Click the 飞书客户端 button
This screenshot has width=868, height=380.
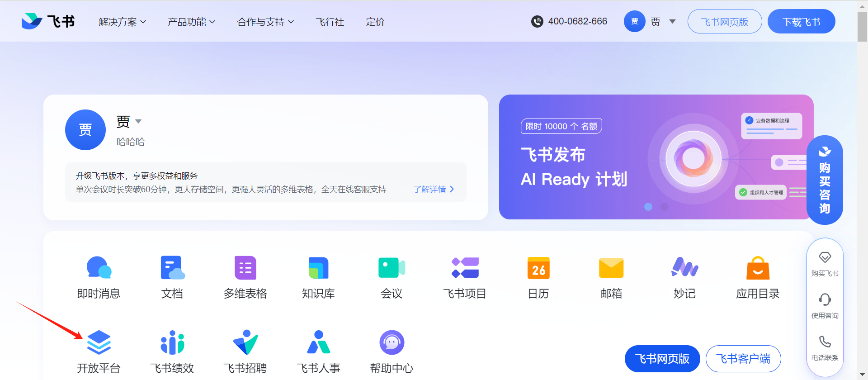point(743,359)
